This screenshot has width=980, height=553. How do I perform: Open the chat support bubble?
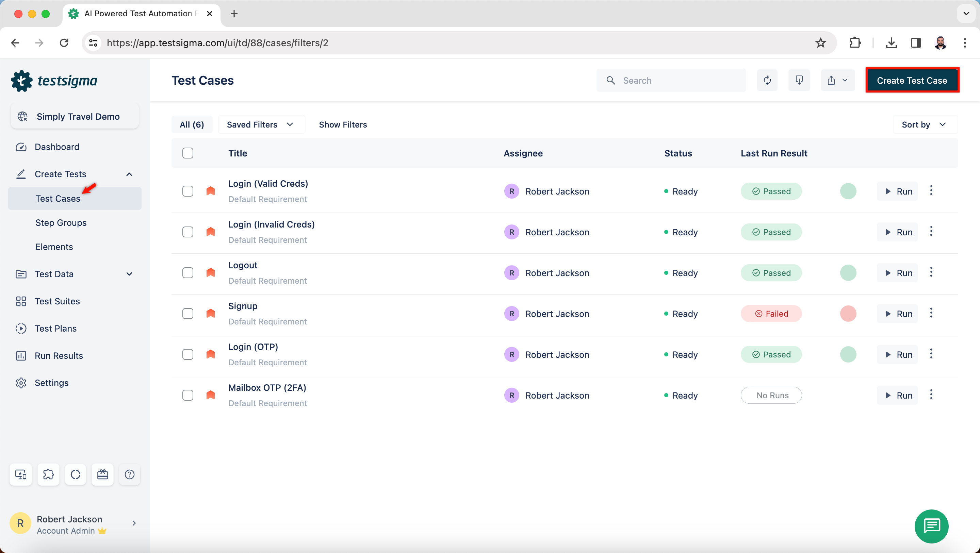click(x=931, y=526)
